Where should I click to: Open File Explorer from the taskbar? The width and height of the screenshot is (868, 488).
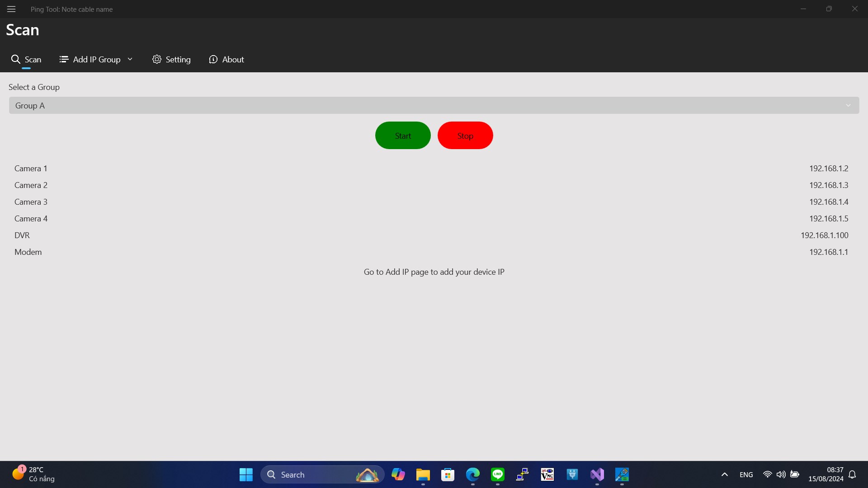point(423,474)
